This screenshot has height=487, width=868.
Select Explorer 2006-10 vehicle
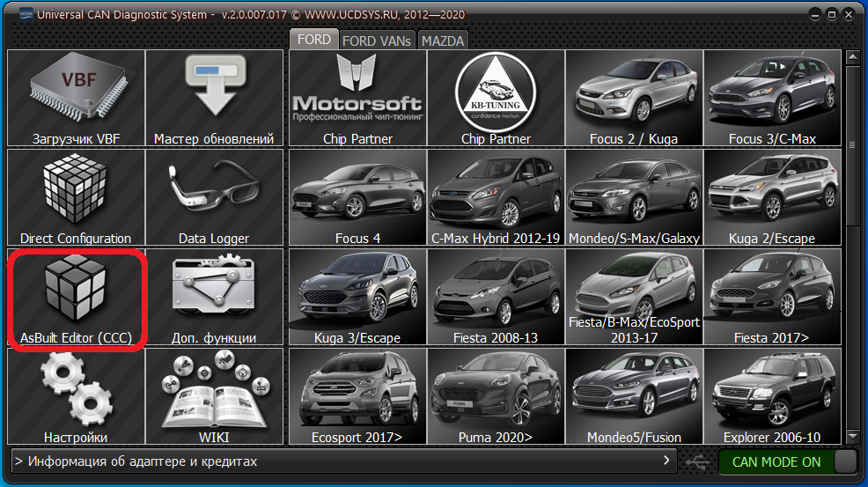(x=772, y=396)
